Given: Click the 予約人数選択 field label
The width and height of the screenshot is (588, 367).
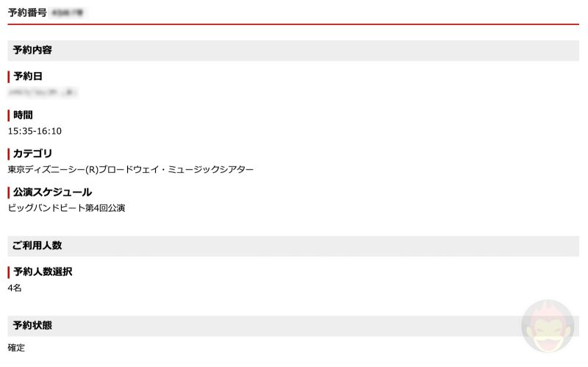Looking at the screenshot, I should pos(43,272).
